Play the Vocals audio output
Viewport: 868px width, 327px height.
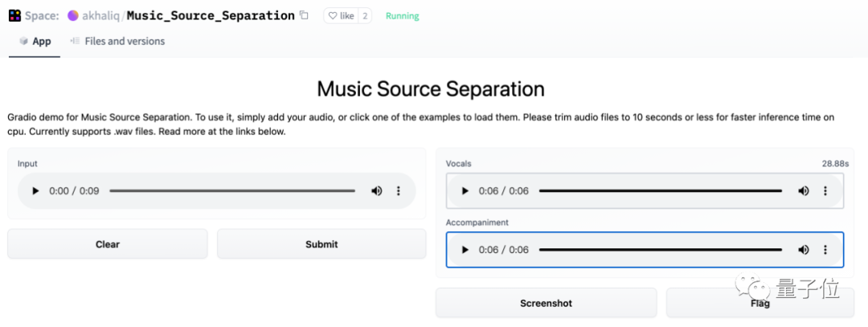(x=465, y=191)
